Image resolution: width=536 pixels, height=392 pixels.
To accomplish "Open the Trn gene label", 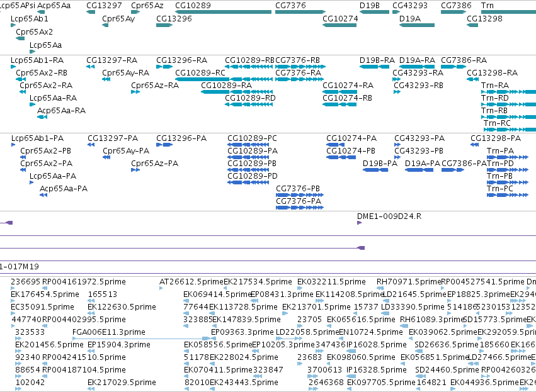I will pyautogui.click(x=487, y=6).
